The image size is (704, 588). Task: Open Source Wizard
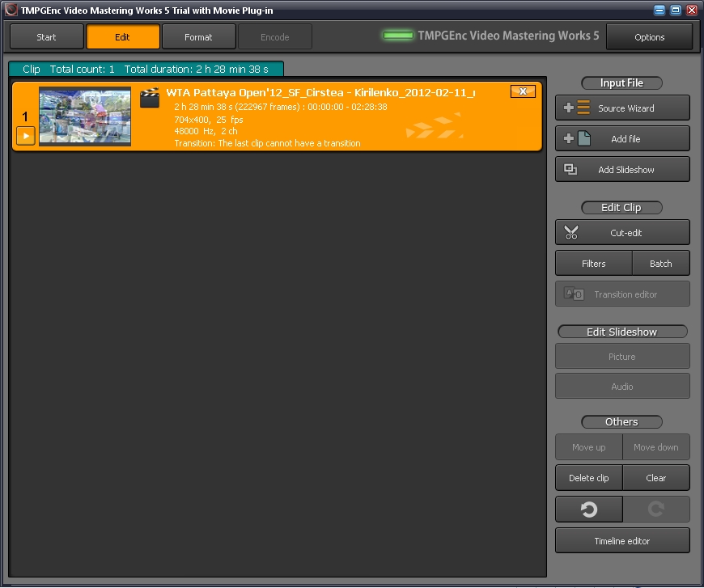pos(622,108)
